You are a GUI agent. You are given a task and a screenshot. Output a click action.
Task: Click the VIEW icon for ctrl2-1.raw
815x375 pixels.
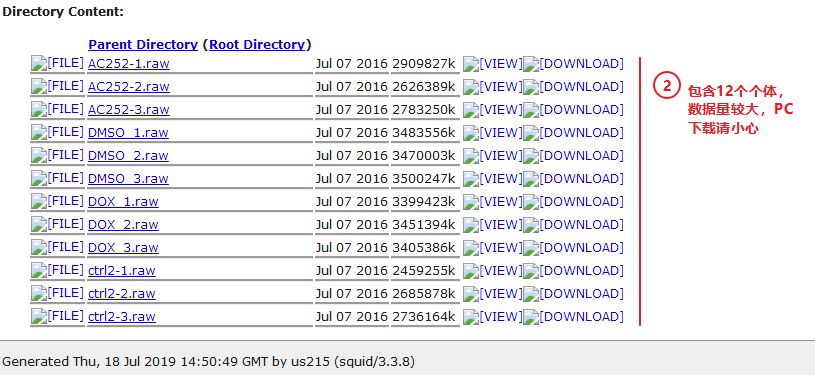coord(493,270)
